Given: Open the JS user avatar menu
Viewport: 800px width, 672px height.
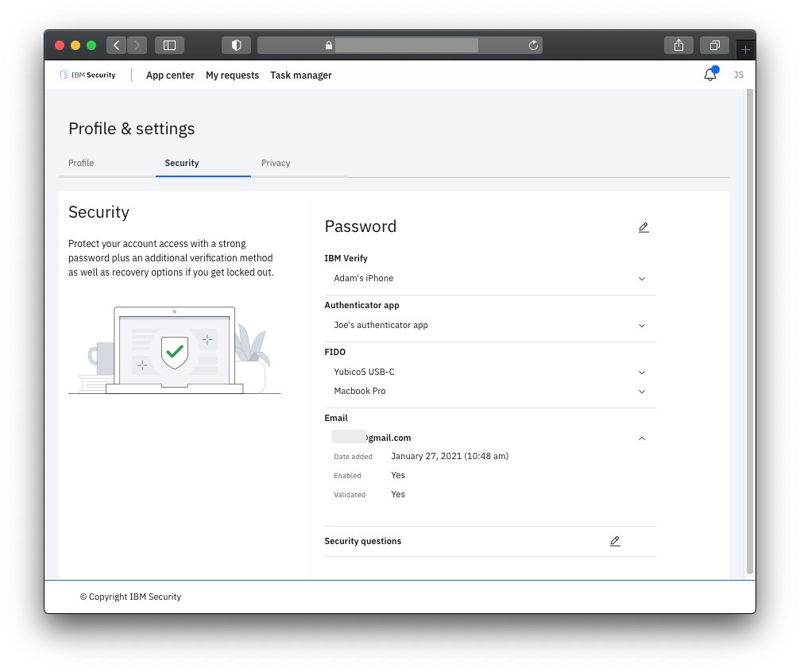Looking at the screenshot, I should point(738,75).
